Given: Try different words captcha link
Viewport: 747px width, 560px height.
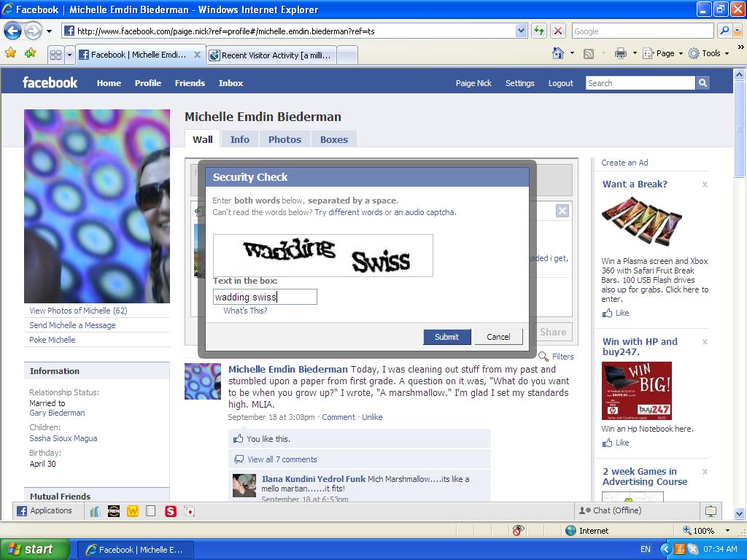Looking at the screenshot, I should [x=348, y=212].
